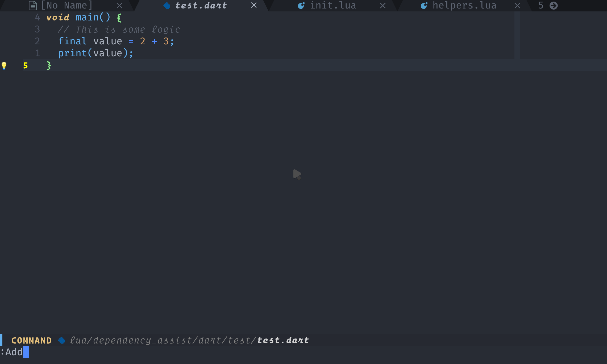Close the test.dart tab
607x364 pixels.
pos(254,5)
